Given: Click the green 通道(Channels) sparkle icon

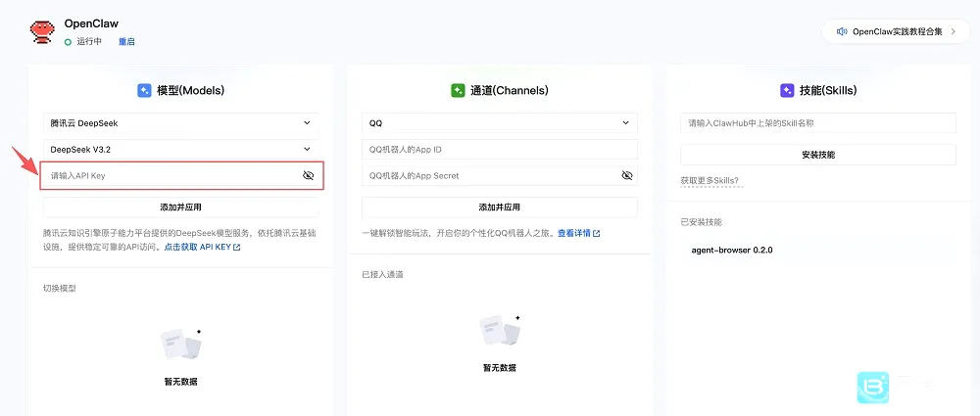Looking at the screenshot, I should click(458, 91).
